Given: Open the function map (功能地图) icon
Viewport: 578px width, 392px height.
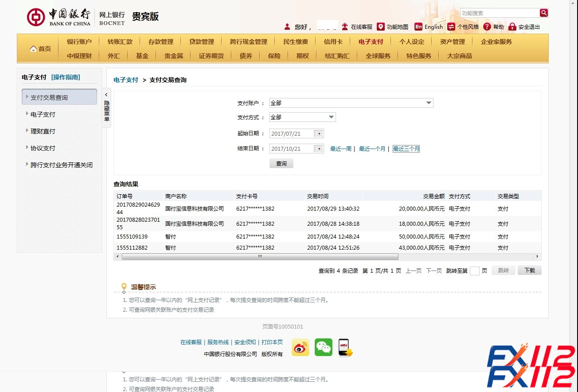Looking at the screenshot, I should tap(380, 27).
